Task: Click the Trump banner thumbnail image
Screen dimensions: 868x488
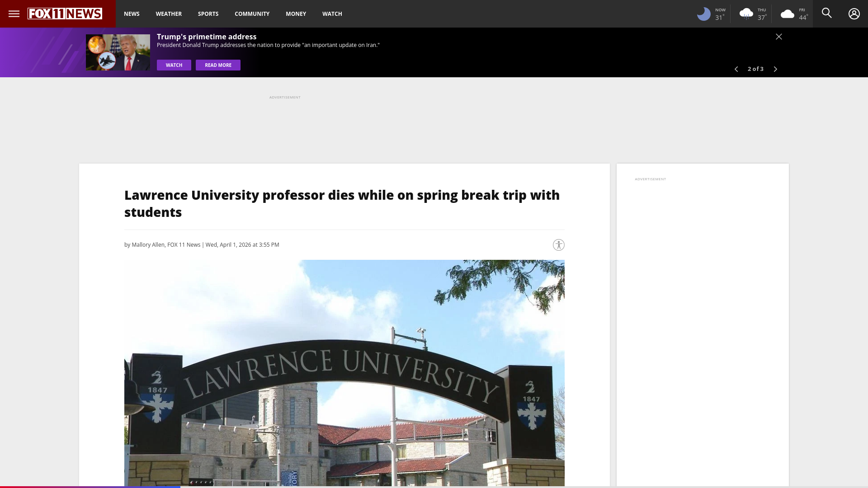Action: point(118,52)
